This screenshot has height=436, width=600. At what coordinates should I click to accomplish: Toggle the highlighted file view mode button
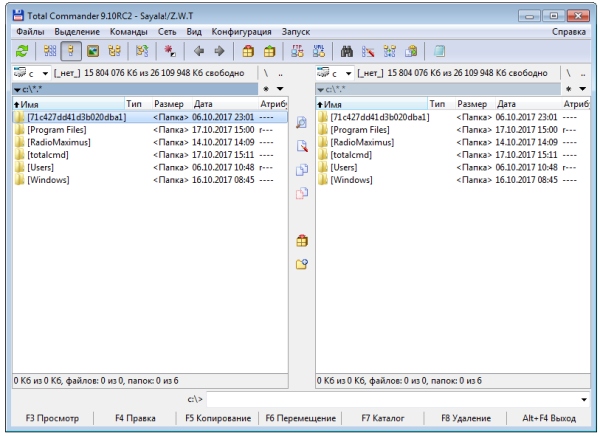[x=71, y=51]
